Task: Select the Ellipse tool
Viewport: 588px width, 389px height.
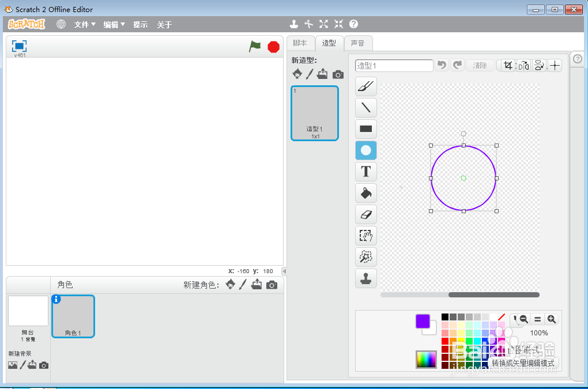Action: click(365, 150)
